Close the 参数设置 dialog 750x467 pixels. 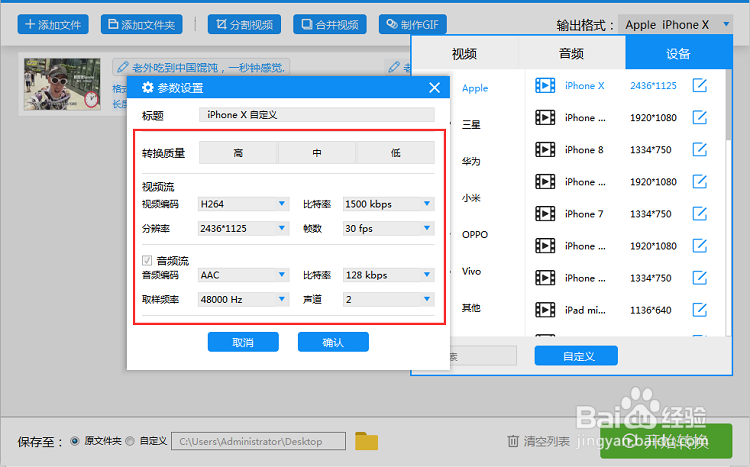tap(434, 88)
